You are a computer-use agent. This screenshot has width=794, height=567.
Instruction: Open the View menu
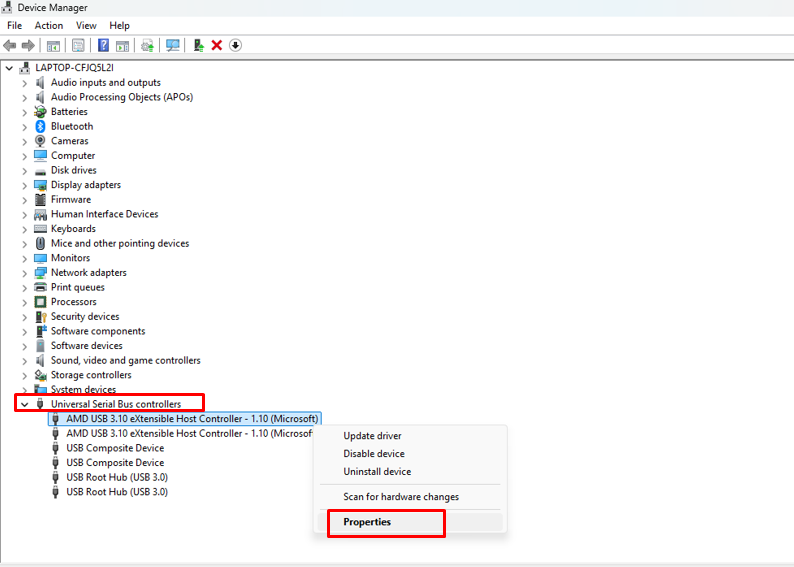(86, 25)
